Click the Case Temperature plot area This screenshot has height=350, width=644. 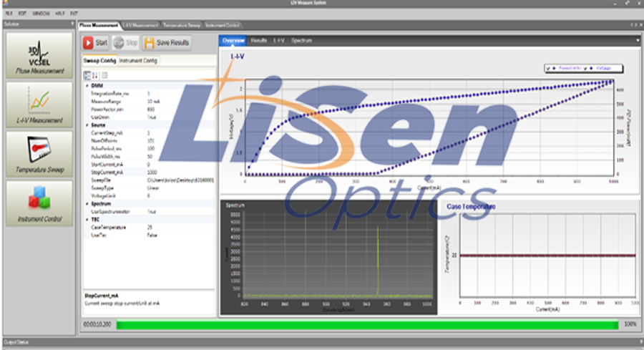[x=547, y=256]
